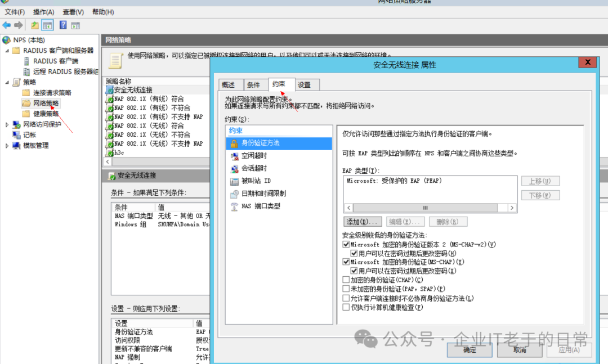Click the 添加(D)... button

363,222
